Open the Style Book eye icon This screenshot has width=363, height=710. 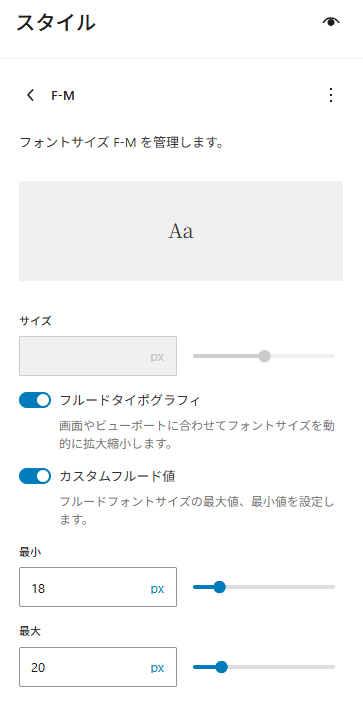331,22
